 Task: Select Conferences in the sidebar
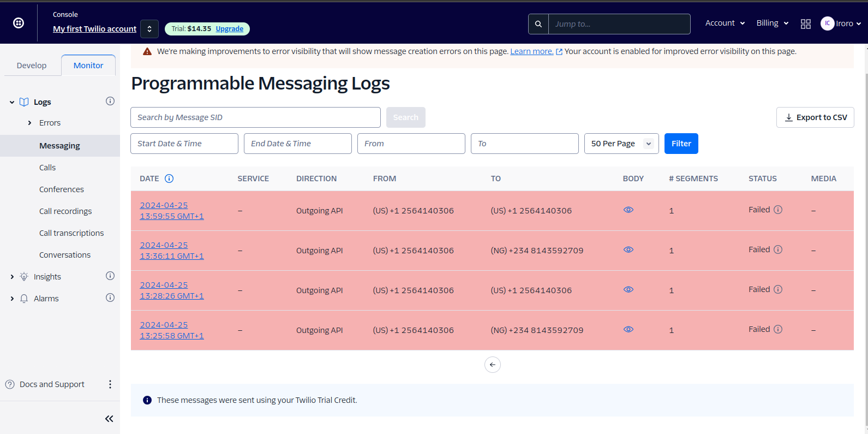coord(62,189)
